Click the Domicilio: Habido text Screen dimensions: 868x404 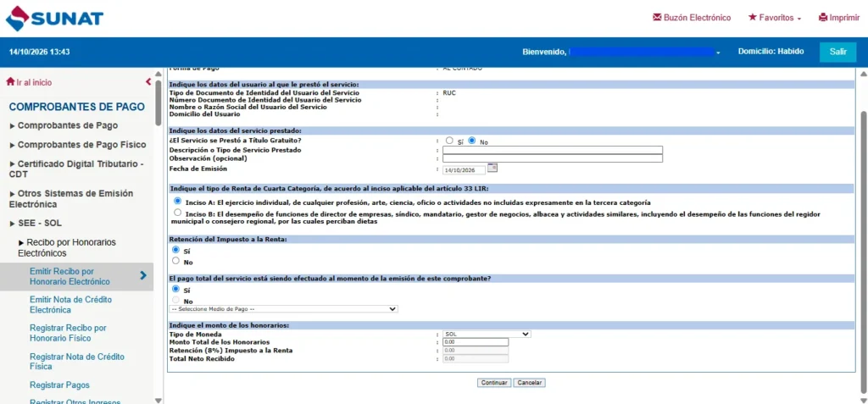point(771,52)
